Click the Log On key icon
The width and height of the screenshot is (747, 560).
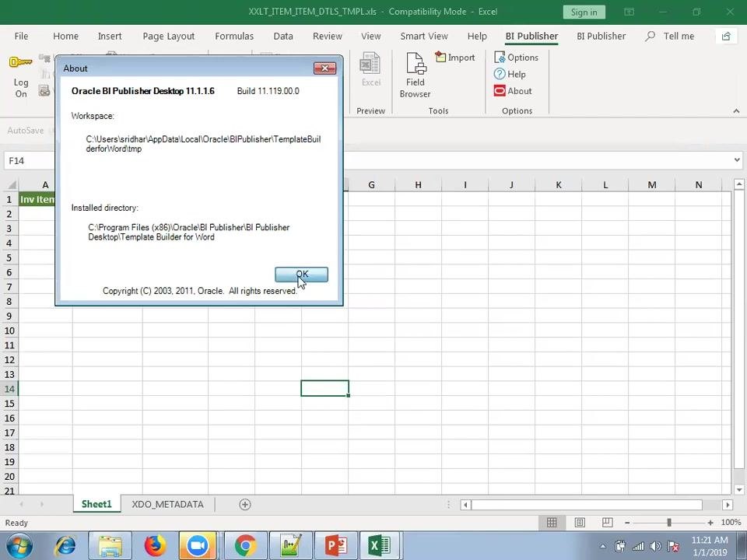[x=20, y=62]
